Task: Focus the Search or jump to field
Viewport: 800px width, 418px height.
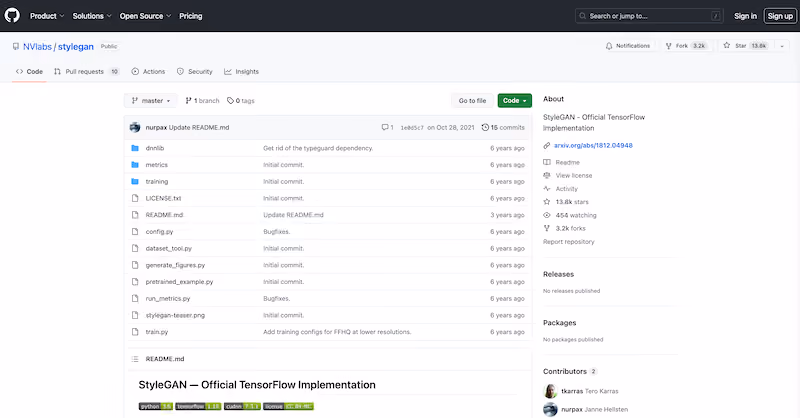Action: [x=649, y=16]
